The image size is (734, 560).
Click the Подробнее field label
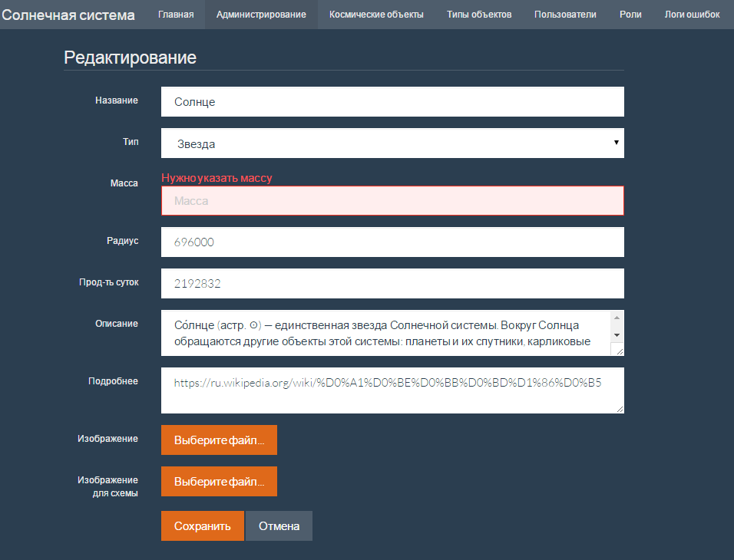pos(114,380)
